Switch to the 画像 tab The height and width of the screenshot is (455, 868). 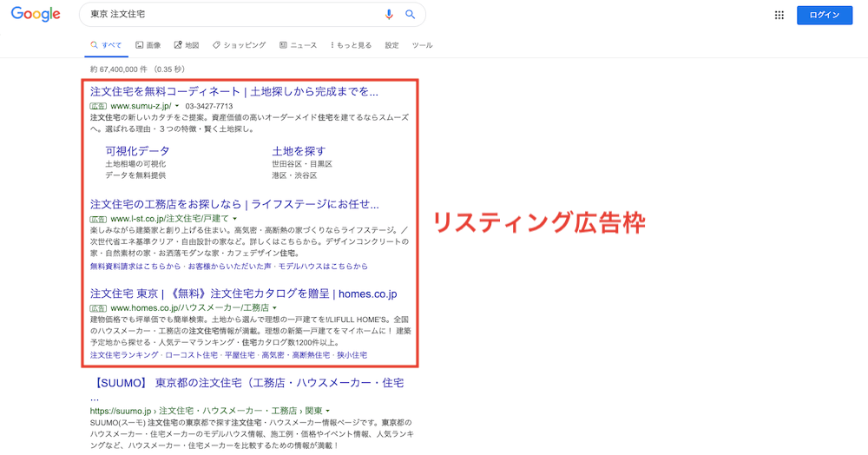[148, 45]
